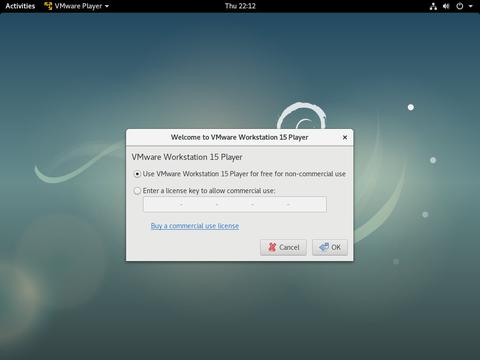The height and width of the screenshot is (360, 480).
Task: Expand the system menu dropdown arrow
Action: point(470,6)
